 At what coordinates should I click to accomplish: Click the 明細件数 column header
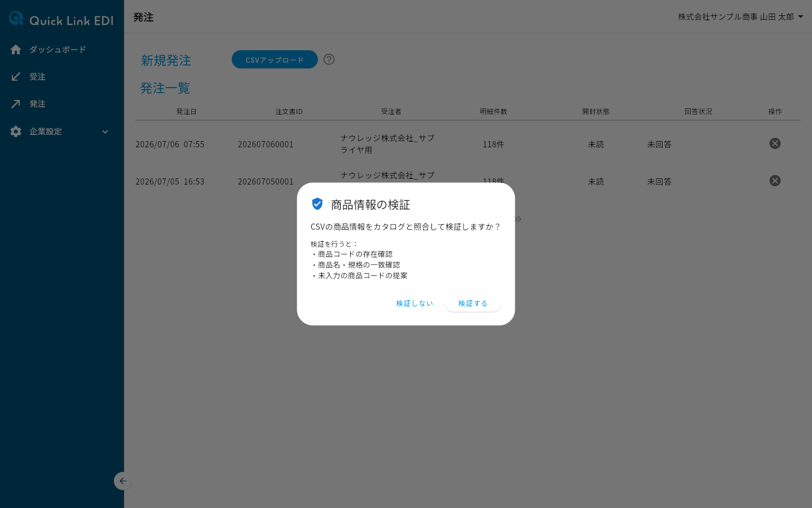coord(493,112)
